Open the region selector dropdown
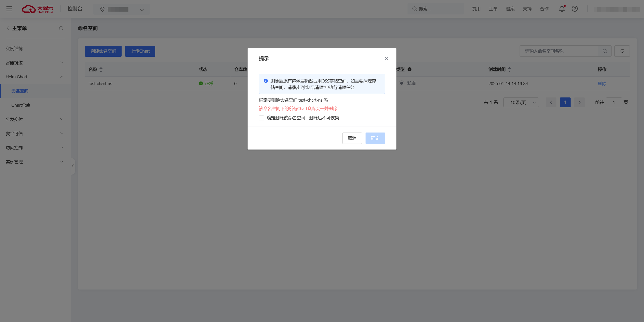Screen dimensions: 644x322 click(x=122, y=9)
